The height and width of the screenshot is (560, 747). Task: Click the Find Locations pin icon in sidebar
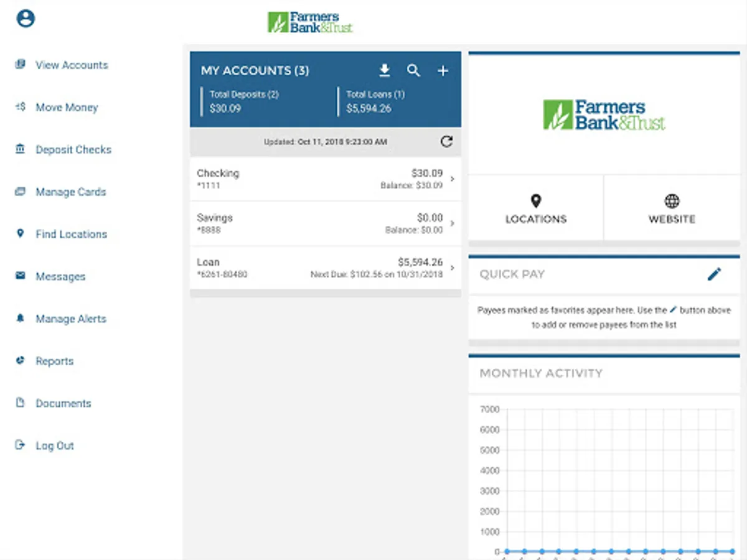(x=21, y=233)
